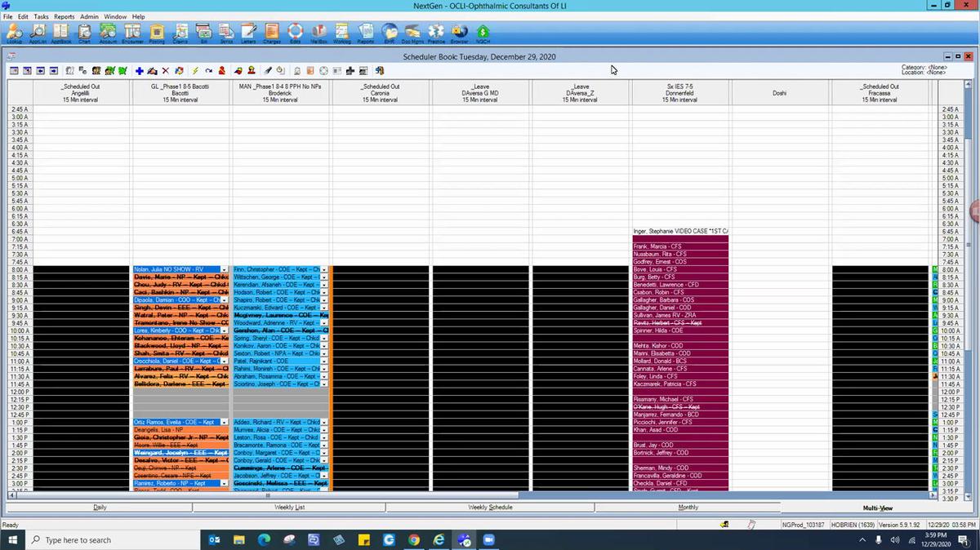Open the patient Lookup tool

click(13, 33)
